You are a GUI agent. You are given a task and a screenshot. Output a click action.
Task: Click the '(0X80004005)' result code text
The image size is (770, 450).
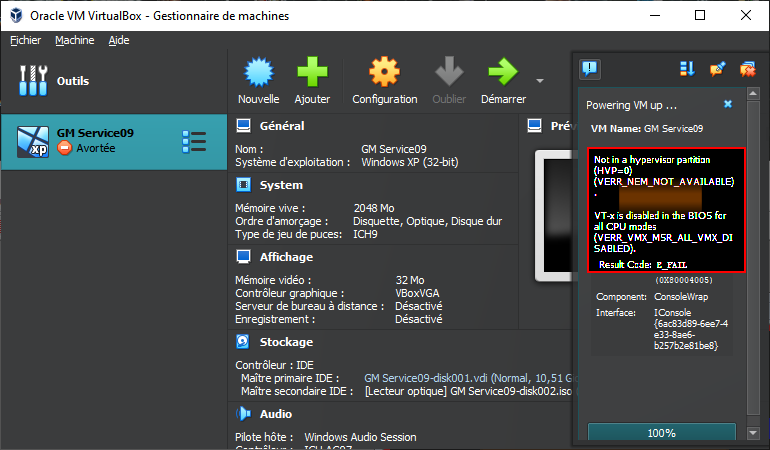(x=684, y=280)
